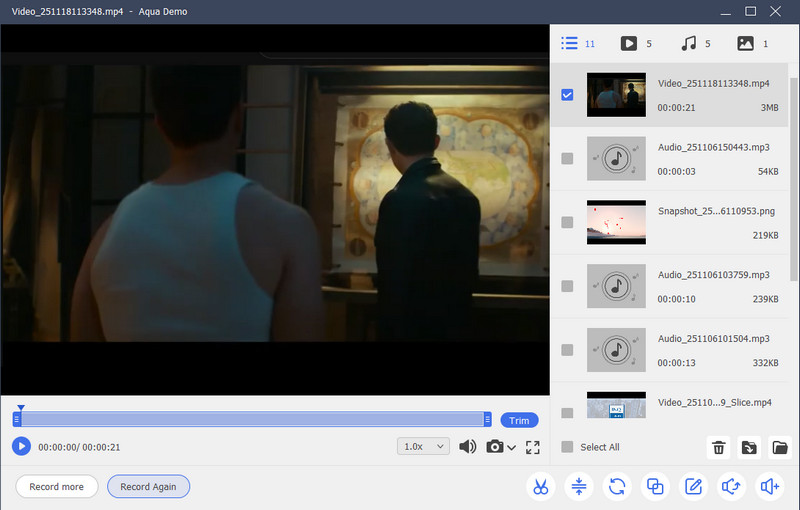Open Audio_251106101504.mp3 music thumbnail

point(616,350)
